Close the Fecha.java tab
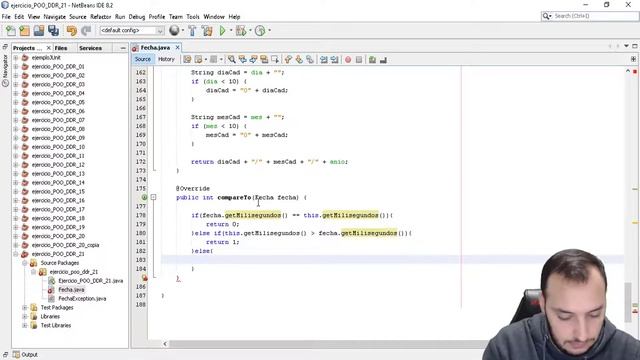 [x=178, y=48]
